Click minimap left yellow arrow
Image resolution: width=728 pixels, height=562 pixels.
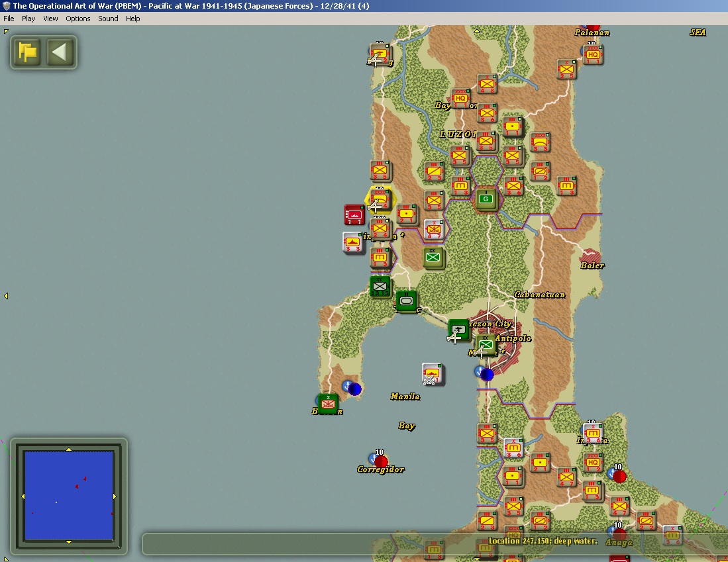(x=23, y=496)
